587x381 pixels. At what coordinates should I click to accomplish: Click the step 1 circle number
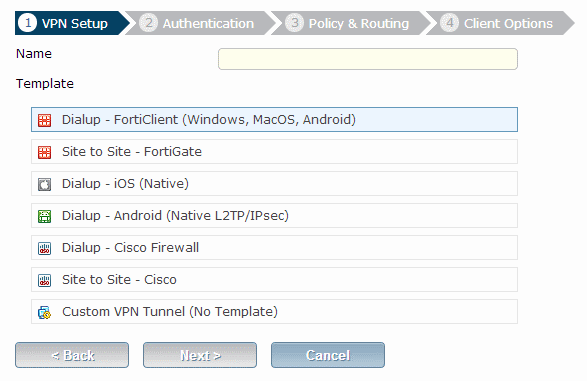click(x=28, y=23)
